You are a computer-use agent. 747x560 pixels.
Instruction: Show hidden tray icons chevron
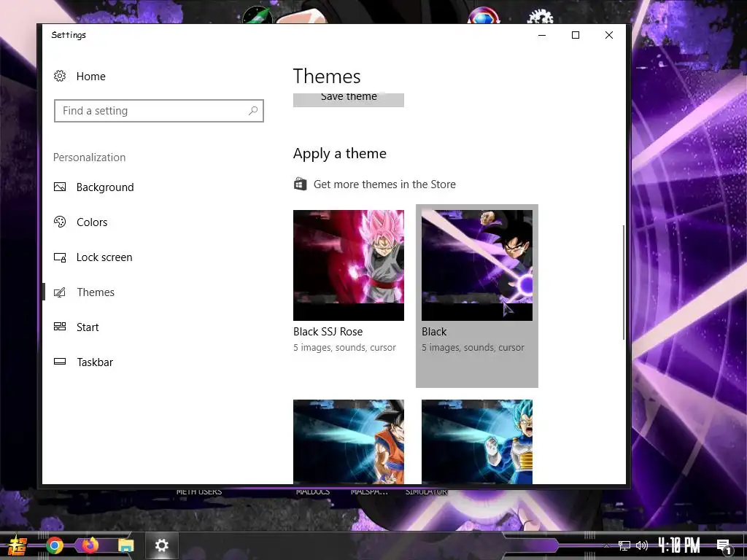(606, 545)
